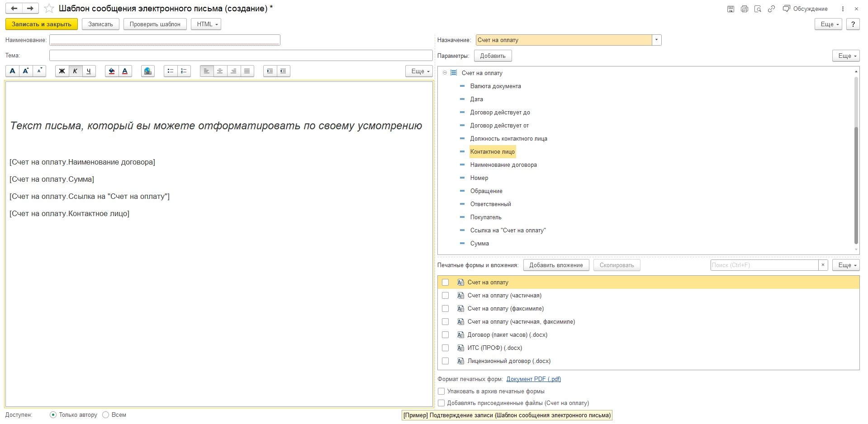Click "Записать и закрыть" button
The width and height of the screenshot is (868, 424).
click(x=42, y=24)
